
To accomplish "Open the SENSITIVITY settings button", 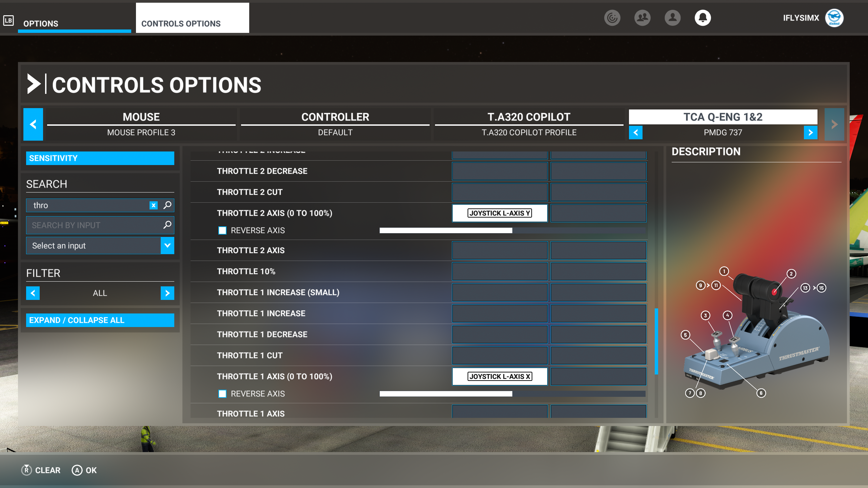I will (100, 158).
